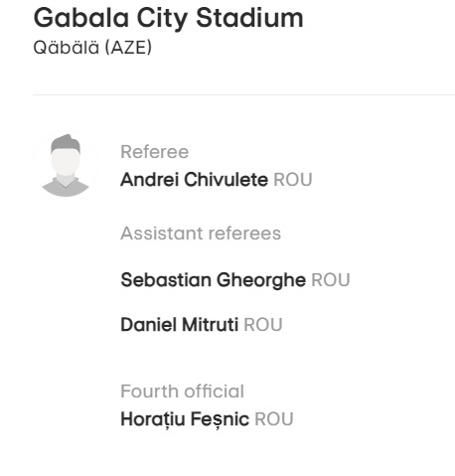Click ROU country code beside Andrei Chivulete
455x476 pixels.
[293, 180]
